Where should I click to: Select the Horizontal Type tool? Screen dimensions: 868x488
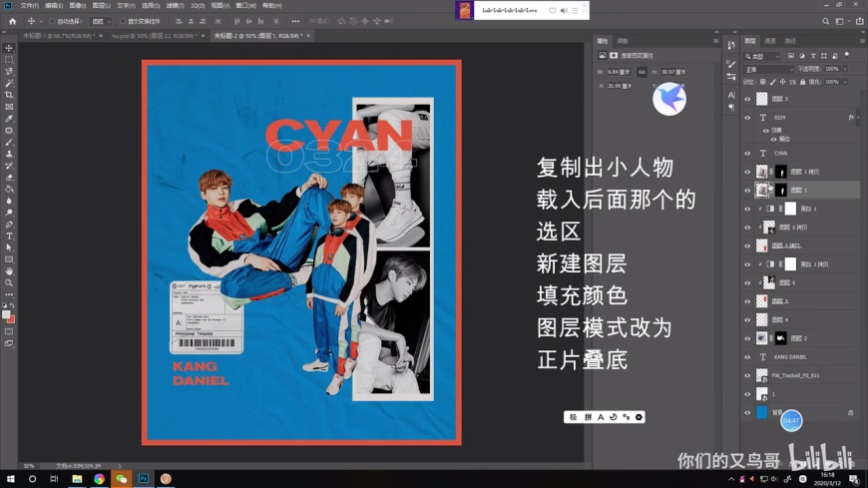tap(9, 236)
